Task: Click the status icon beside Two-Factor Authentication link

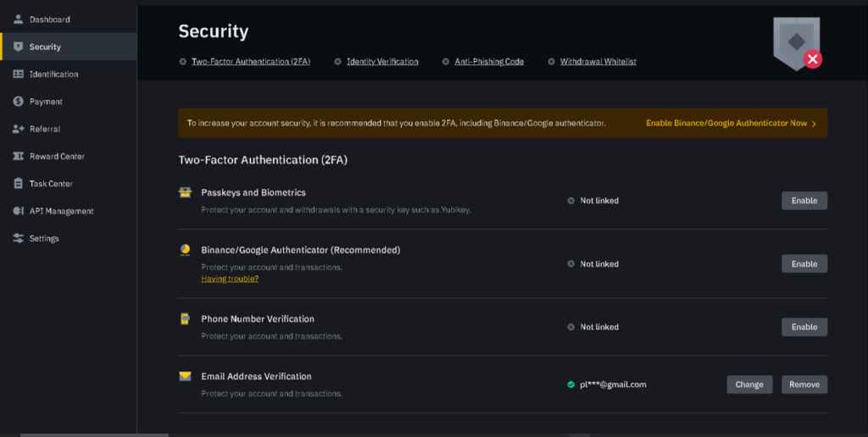Action: point(183,62)
